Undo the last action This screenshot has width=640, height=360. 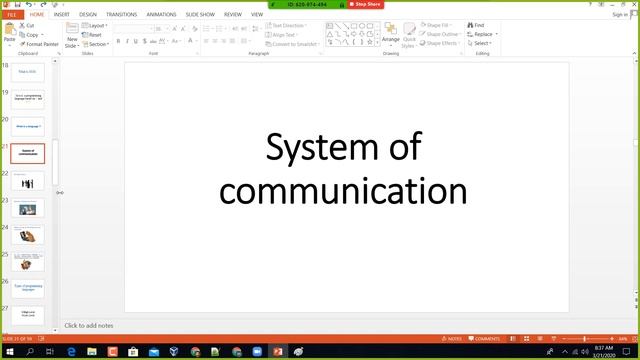point(29,4)
